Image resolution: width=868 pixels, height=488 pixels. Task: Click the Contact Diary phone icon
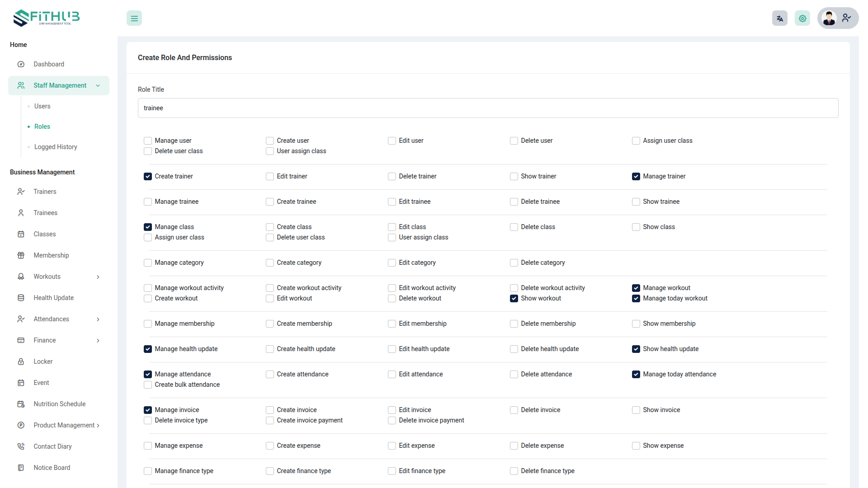(21, 446)
